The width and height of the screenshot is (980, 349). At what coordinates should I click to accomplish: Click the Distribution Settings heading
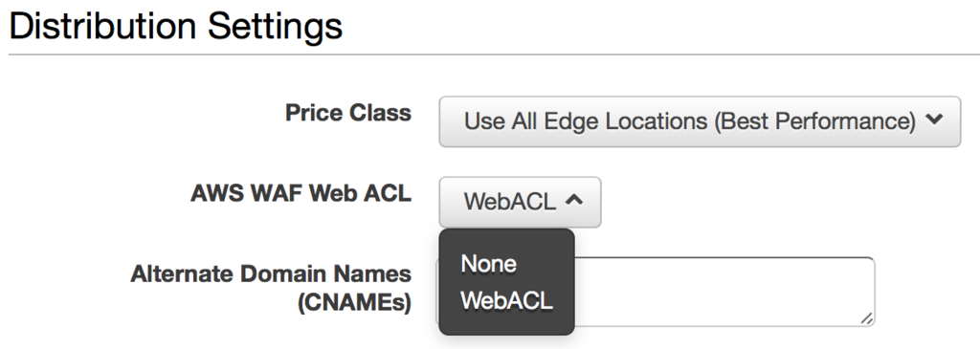point(176,26)
